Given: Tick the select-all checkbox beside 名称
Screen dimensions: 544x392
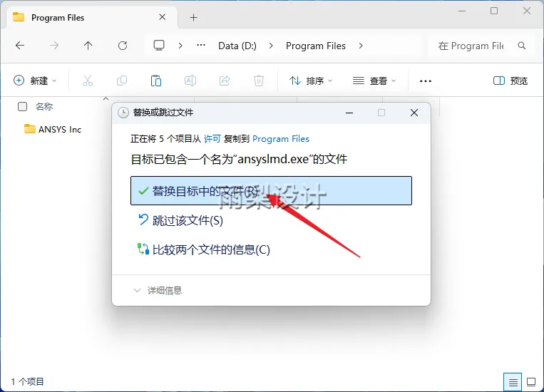Looking at the screenshot, I should (x=23, y=106).
